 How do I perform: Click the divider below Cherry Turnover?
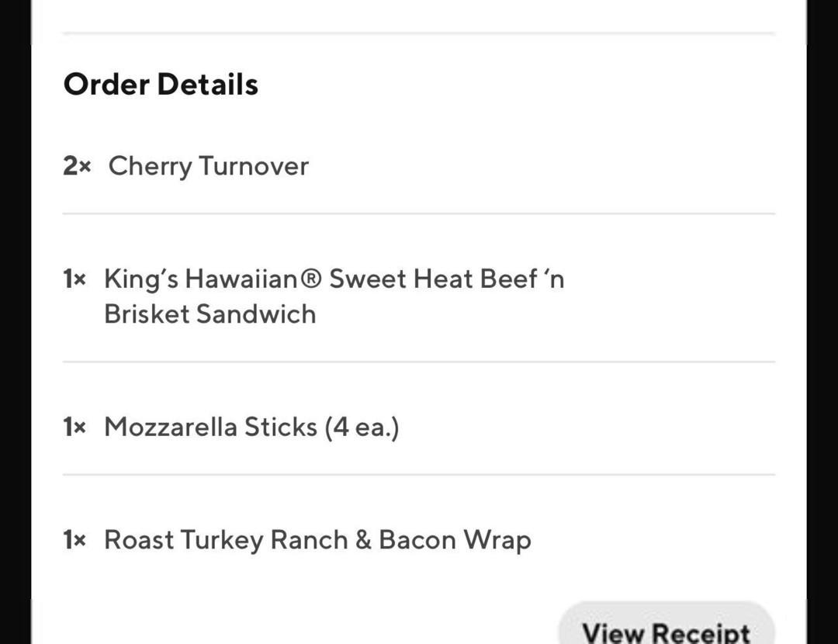[419, 213]
